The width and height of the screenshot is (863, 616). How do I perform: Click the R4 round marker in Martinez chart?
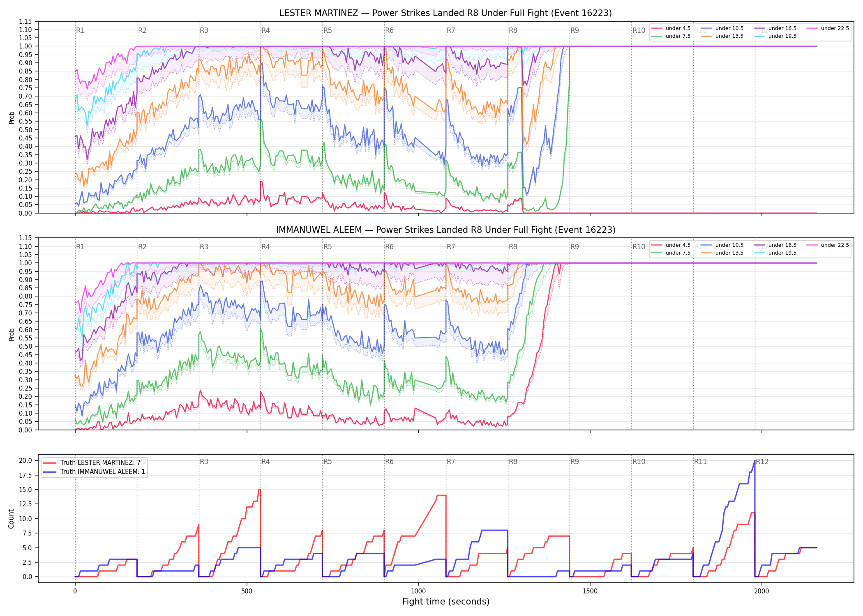click(265, 30)
